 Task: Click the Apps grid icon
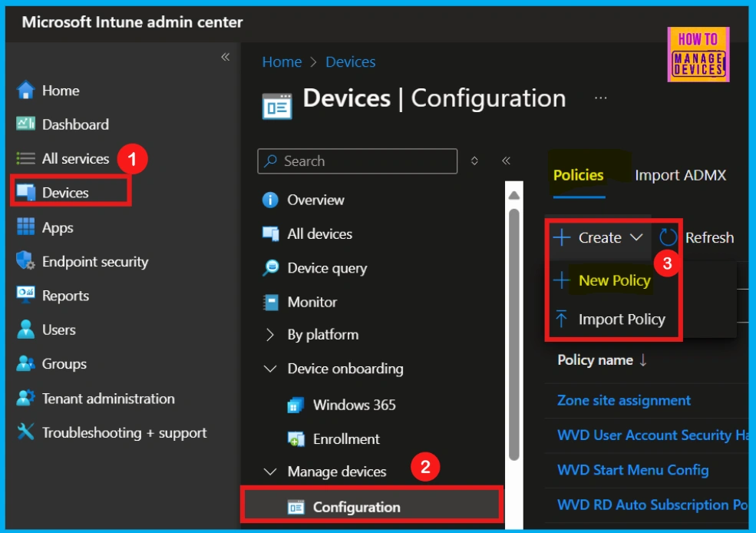(x=25, y=227)
